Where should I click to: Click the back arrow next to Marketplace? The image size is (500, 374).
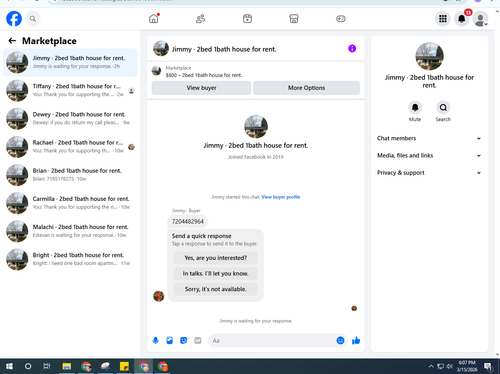pos(12,41)
